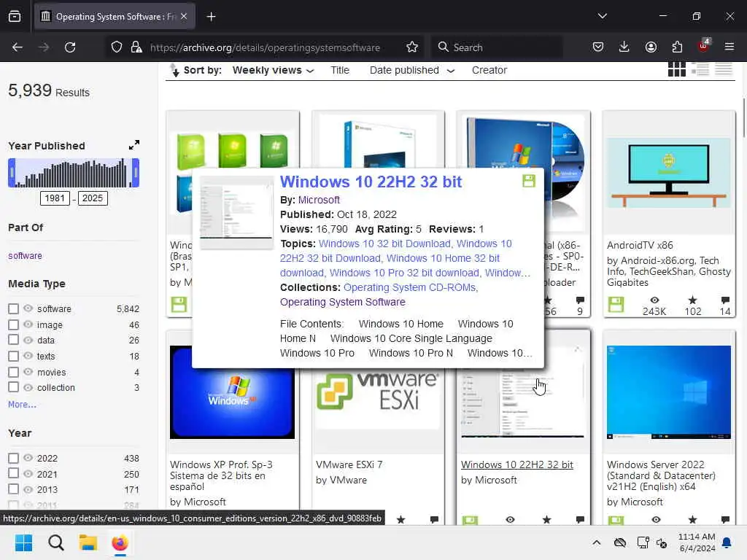Open the Operating System Software collection link

[343, 302]
